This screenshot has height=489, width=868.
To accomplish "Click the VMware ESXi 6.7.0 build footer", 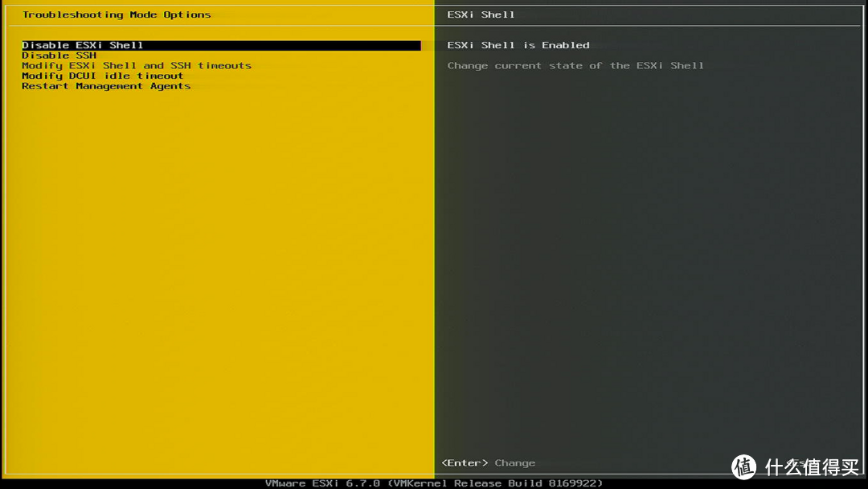I will click(x=434, y=483).
